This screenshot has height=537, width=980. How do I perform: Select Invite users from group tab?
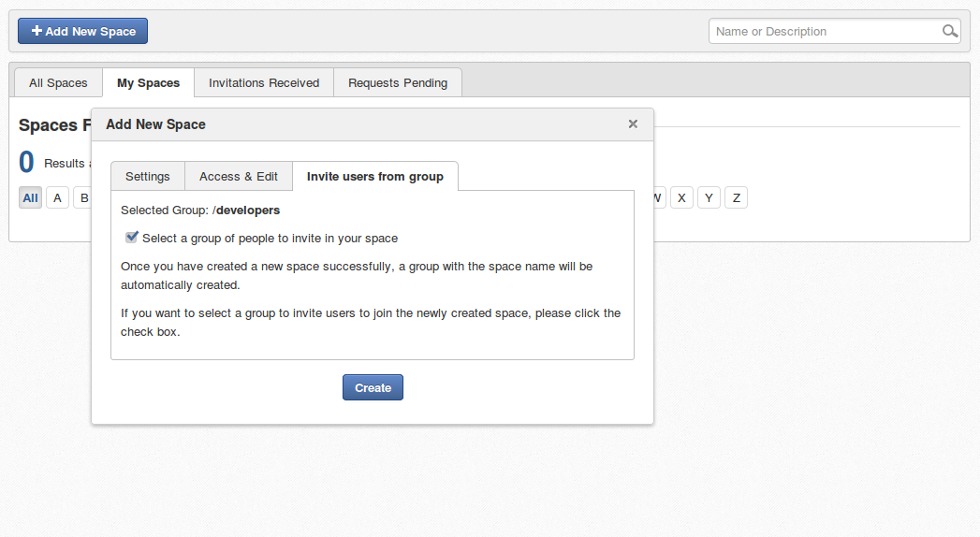(x=375, y=177)
